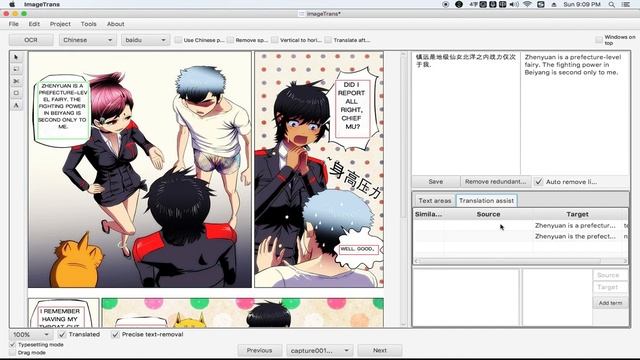This screenshot has height=360, width=640.
Task: Open the File menu
Action: pos(13,24)
